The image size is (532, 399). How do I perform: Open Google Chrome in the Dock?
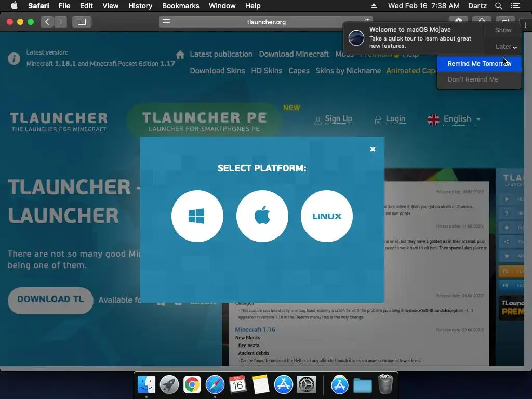(x=192, y=385)
